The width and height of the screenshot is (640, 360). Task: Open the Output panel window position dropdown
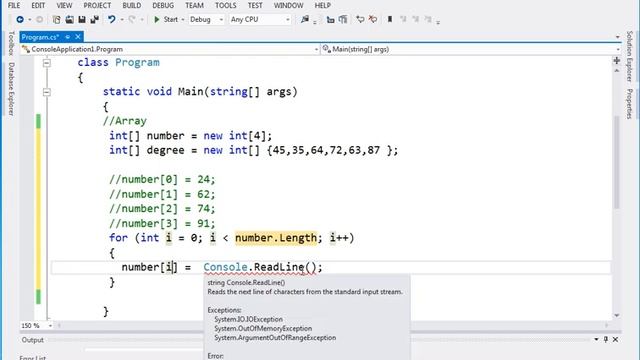click(x=596, y=339)
